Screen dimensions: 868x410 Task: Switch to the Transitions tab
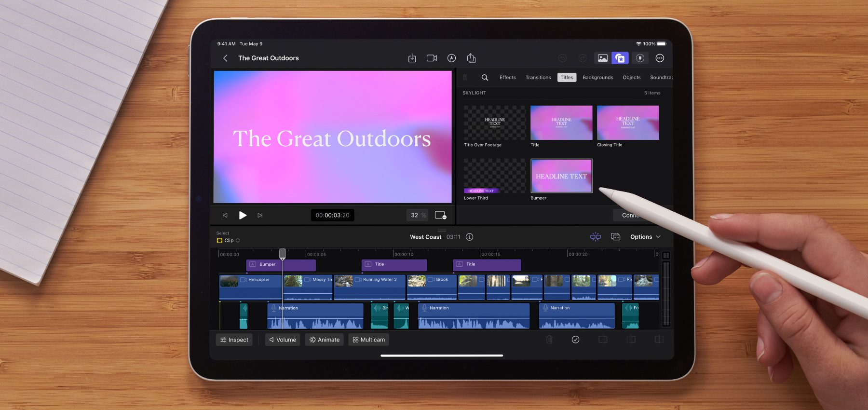point(538,78)
